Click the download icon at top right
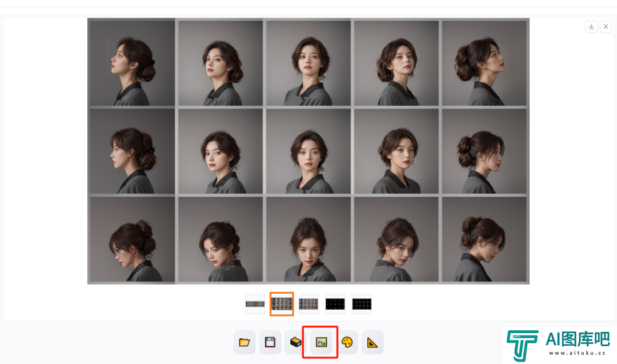The height and width of the screenshot is (364, 617). [591, 26]
